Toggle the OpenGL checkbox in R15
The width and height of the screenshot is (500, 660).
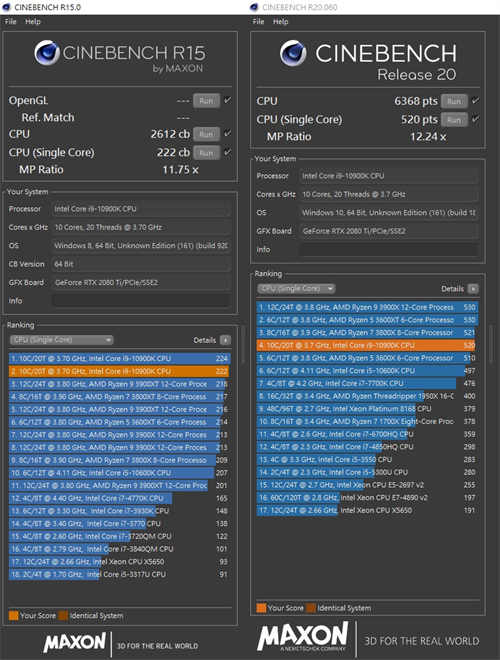point(227,100)
